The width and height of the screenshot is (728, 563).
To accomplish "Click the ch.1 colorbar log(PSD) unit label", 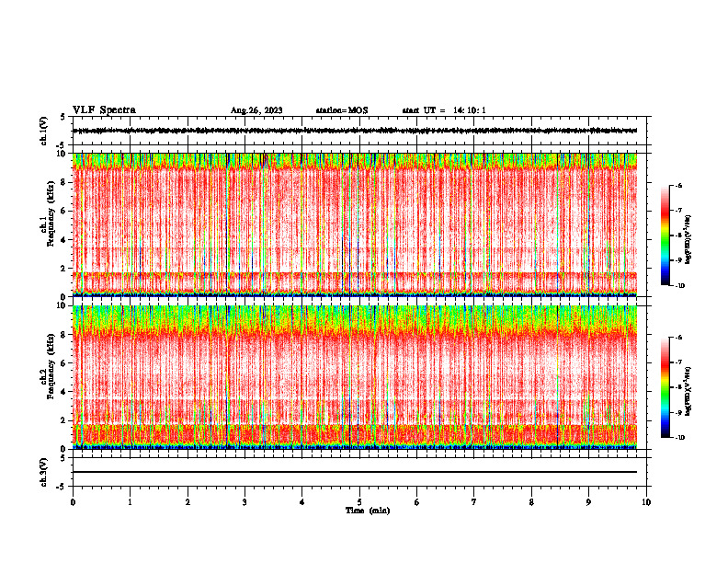I will pos(688,239).
